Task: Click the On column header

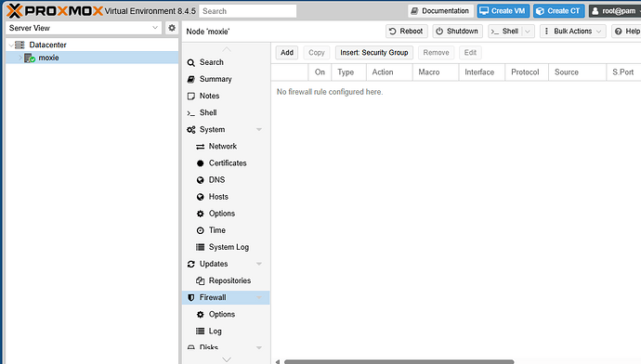Action: point(320,72)
